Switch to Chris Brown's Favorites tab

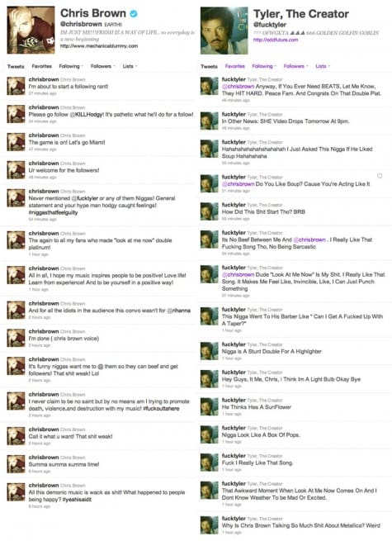pos(42,66)
